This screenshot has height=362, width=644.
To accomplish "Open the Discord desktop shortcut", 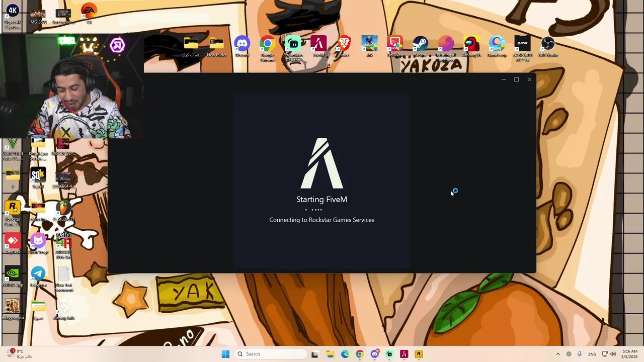I will click(x=242, y=47).
